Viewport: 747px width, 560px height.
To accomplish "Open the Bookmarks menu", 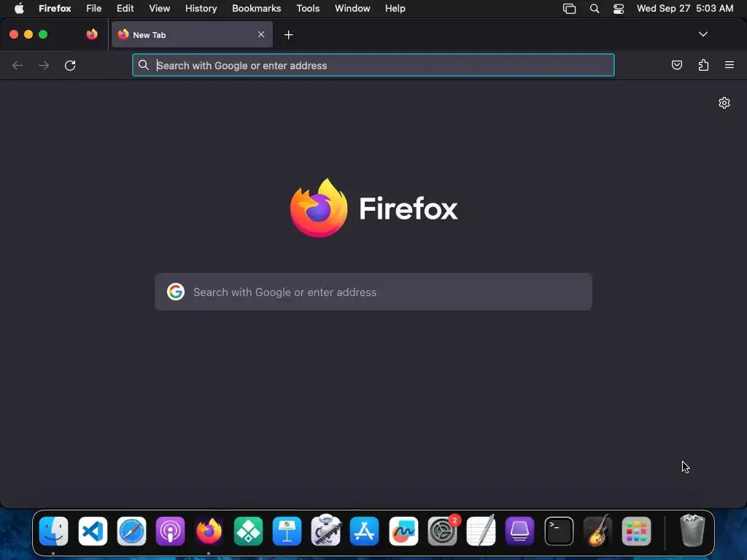I will [256, 9].
